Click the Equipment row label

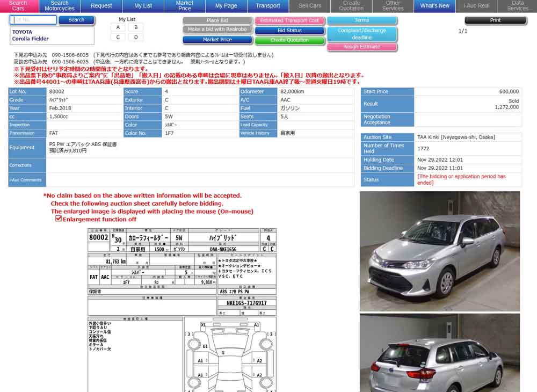(x=27, y=148)
